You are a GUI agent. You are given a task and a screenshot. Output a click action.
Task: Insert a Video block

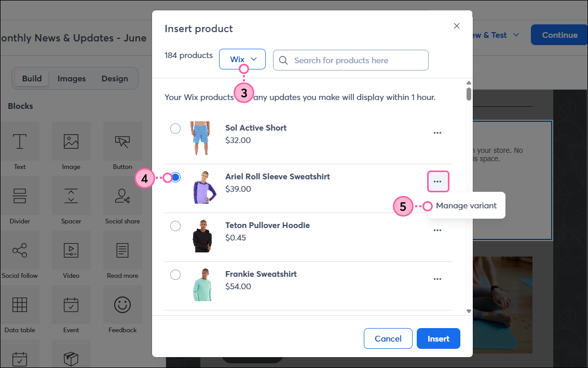click(71, 250)
